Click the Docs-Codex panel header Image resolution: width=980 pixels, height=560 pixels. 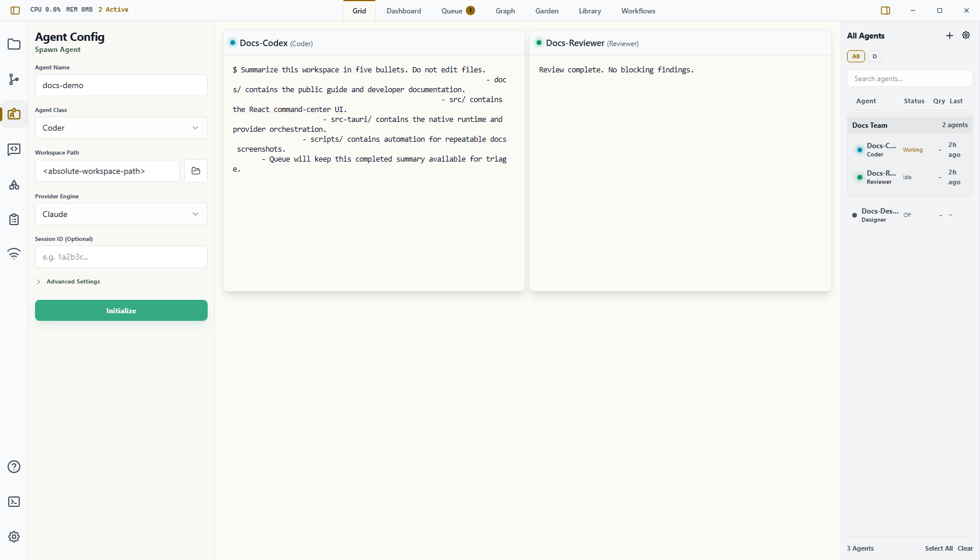tap(374, 43)
